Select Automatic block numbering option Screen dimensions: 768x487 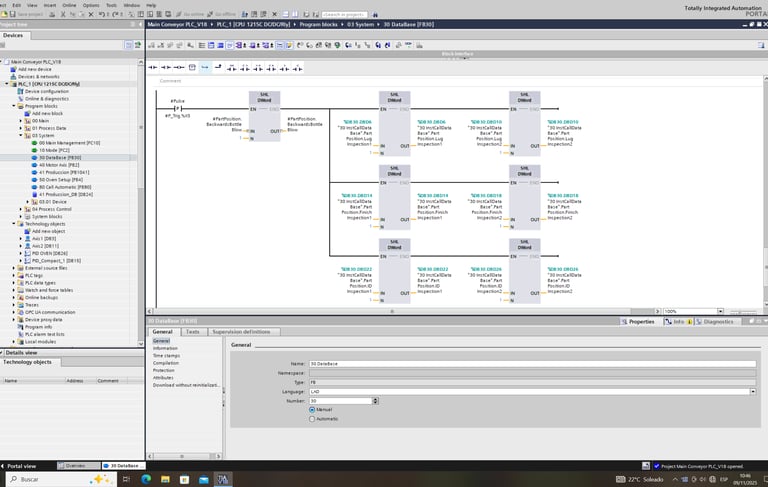pos(312,419)
